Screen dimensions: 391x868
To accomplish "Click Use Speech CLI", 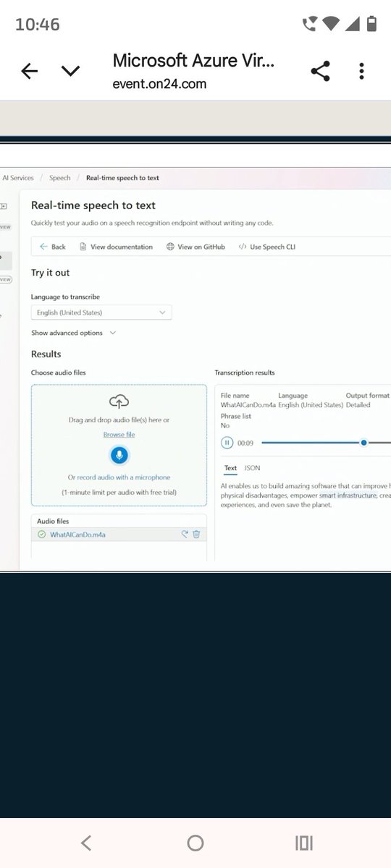I will [x=266, y=247].
